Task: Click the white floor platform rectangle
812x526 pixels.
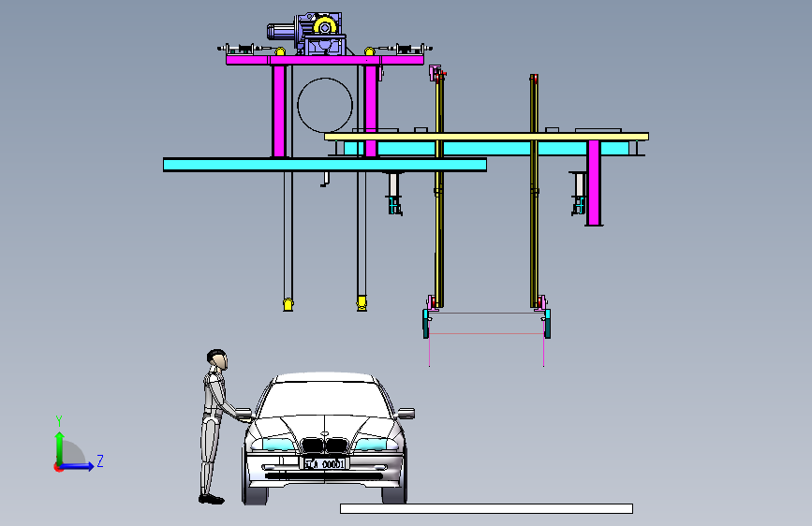Action: [x=486, y=508]
